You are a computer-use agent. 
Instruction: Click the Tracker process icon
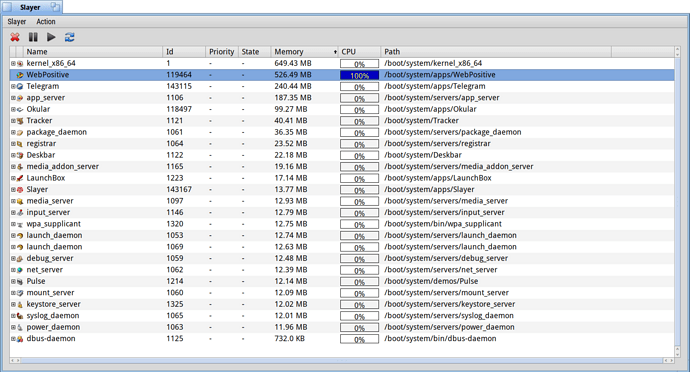(x=20, y=121)
